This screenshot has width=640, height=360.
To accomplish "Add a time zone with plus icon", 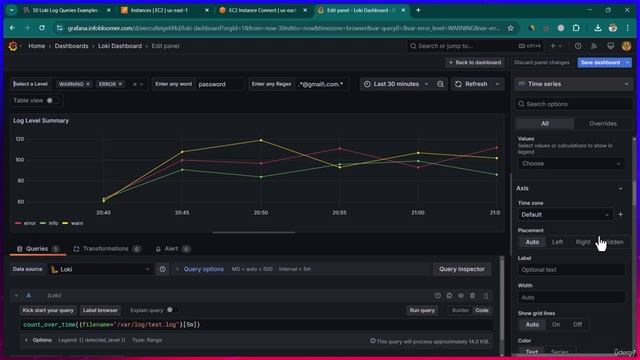I will (620, 214).
